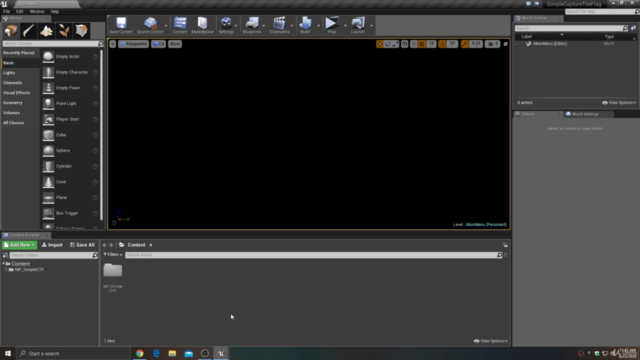Click the Import button
Viewport: 640px width, 360px height.
[x=52, y=245]
